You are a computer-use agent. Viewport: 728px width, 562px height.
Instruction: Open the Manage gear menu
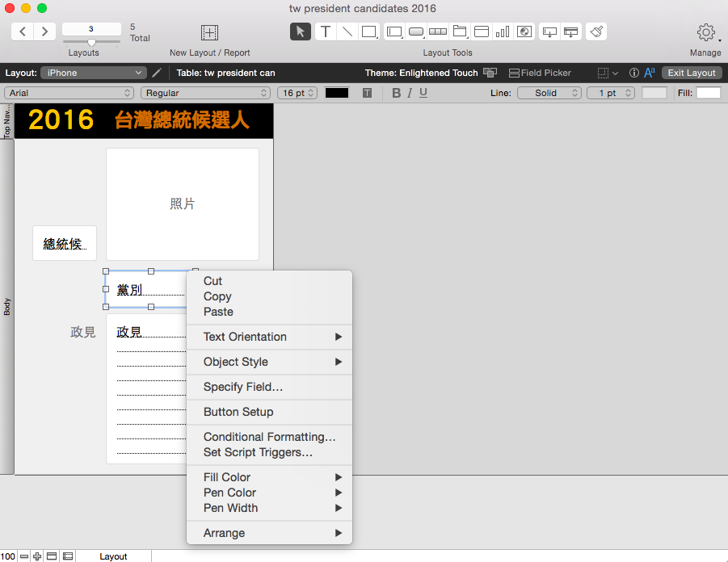(x=706, y=32)
